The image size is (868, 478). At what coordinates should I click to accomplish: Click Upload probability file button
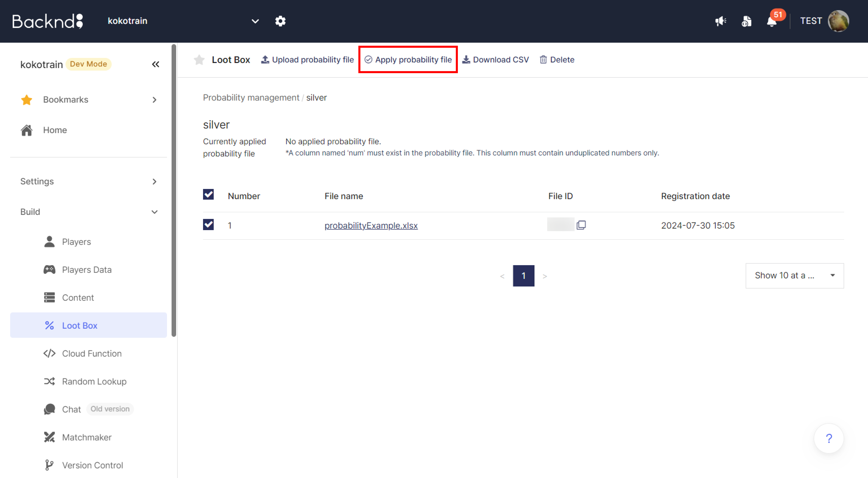tap(307, 60)
